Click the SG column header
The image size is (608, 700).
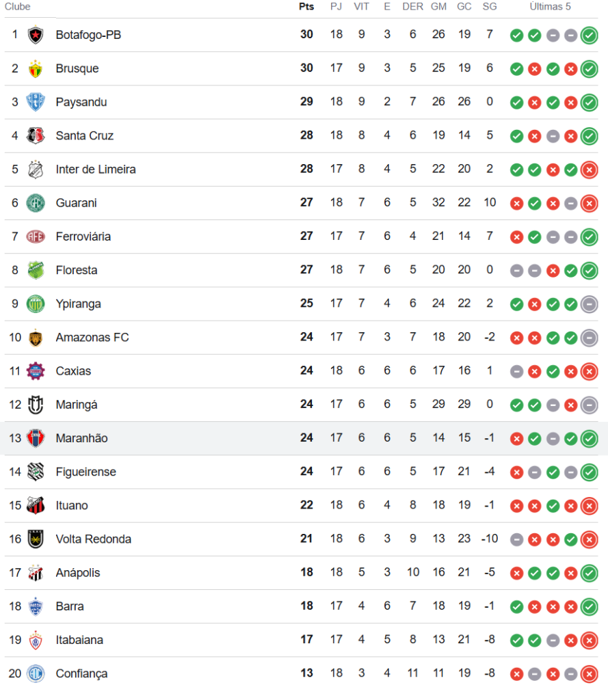[x=490, y=7]
